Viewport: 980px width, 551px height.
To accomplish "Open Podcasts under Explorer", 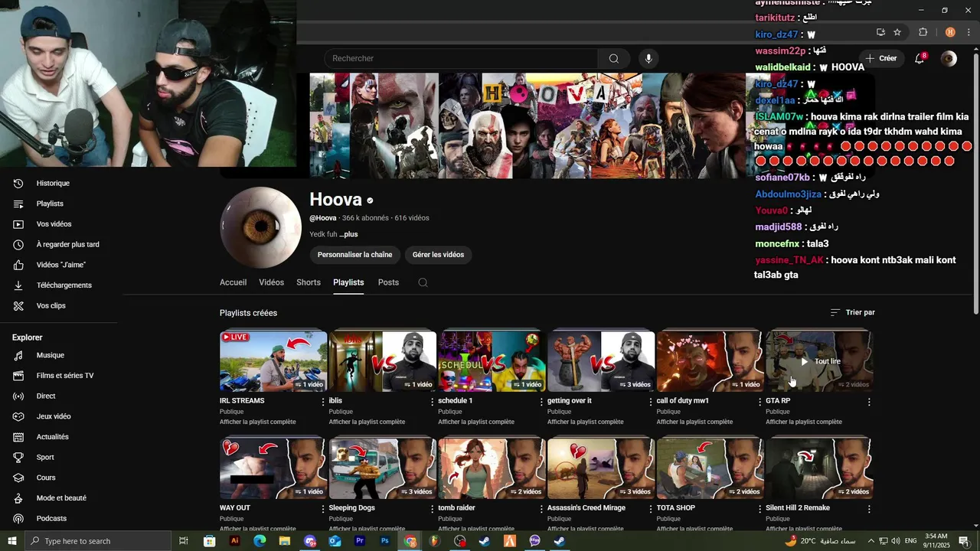I will pyautogui.click(x=51, y=518).
